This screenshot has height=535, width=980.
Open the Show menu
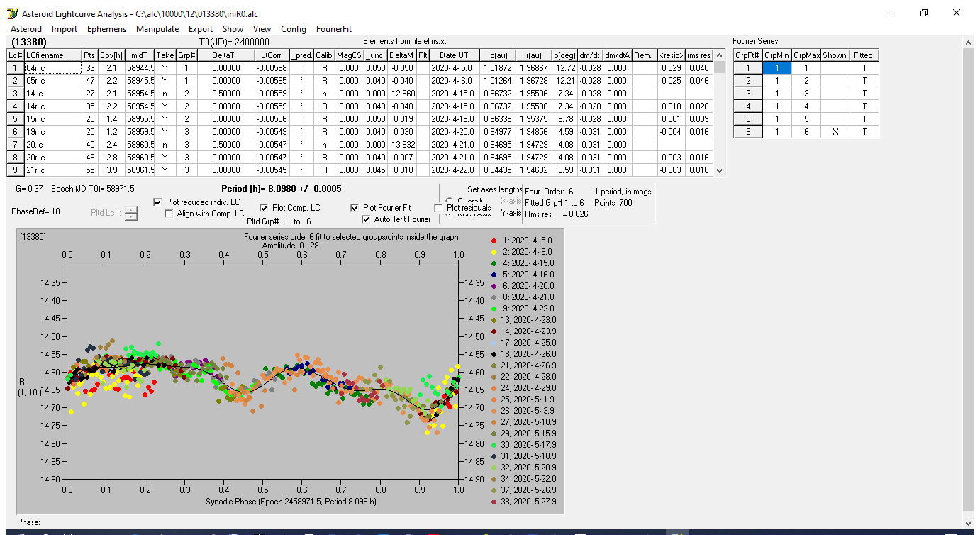[x=233, y=29]
